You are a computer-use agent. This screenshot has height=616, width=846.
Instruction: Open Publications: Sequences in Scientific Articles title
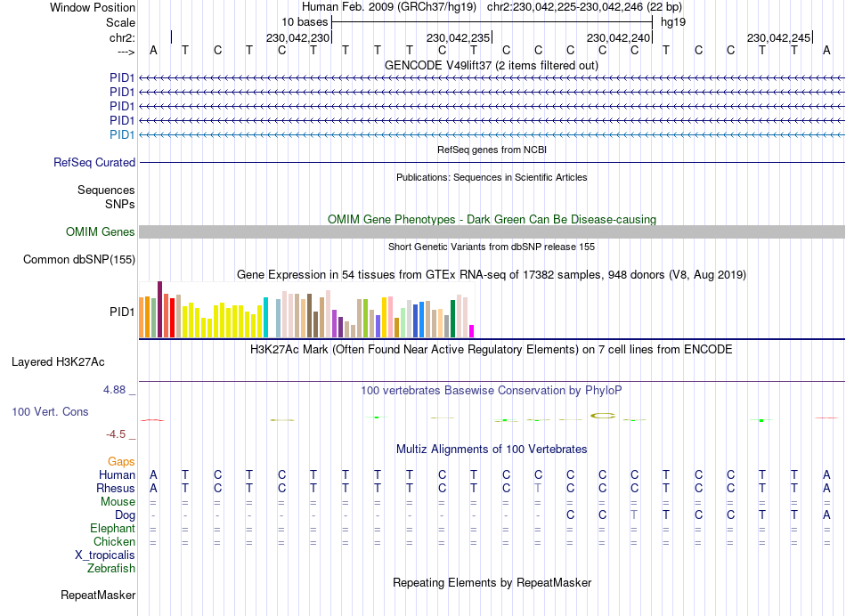492,177
